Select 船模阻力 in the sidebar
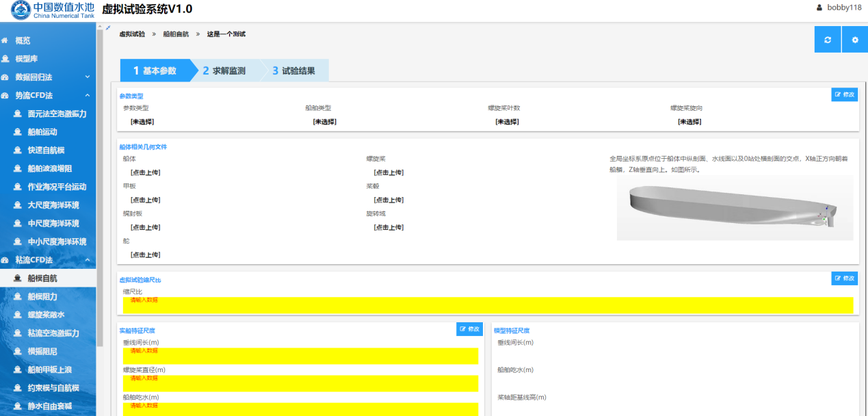This screenshot has width=868, height=416. click(x=42, y=297)
